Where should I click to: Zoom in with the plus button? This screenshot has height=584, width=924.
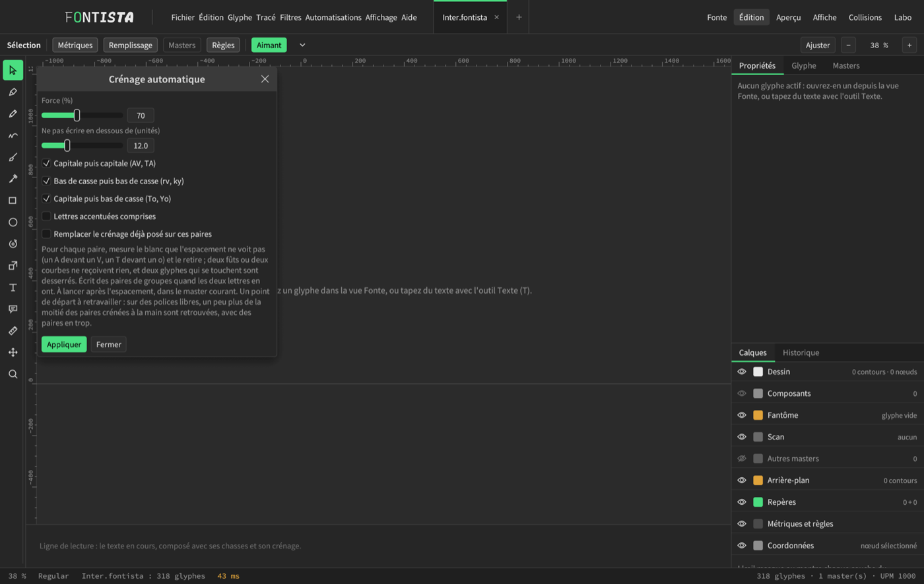point(909,46)
